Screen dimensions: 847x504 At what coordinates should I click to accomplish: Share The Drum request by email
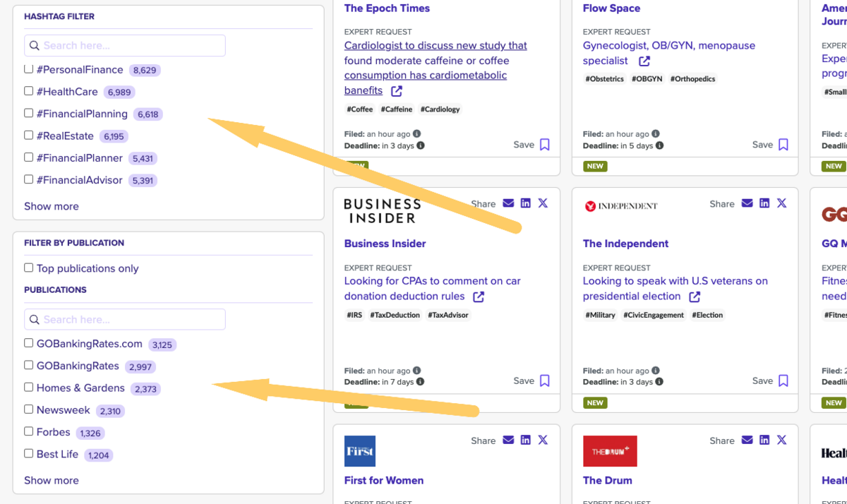tap(747, 440)
